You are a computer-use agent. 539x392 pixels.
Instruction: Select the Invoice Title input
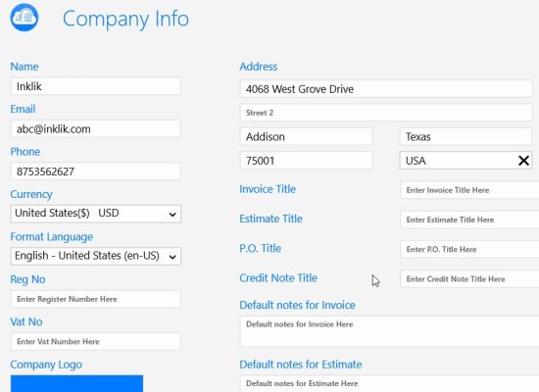[x=469, y=190]
